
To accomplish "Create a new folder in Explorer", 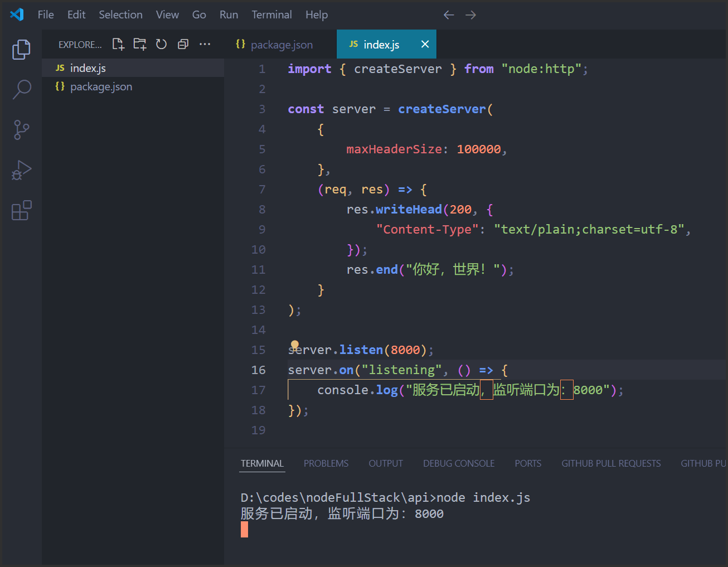I will (x=140, y=45).
